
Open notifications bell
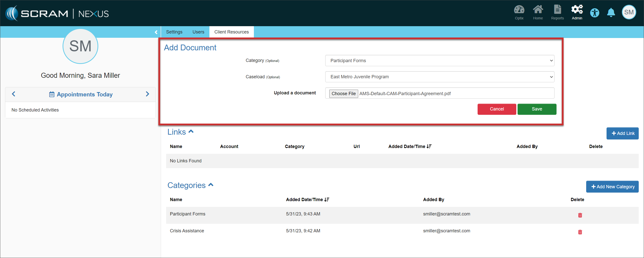pos(611,13)
